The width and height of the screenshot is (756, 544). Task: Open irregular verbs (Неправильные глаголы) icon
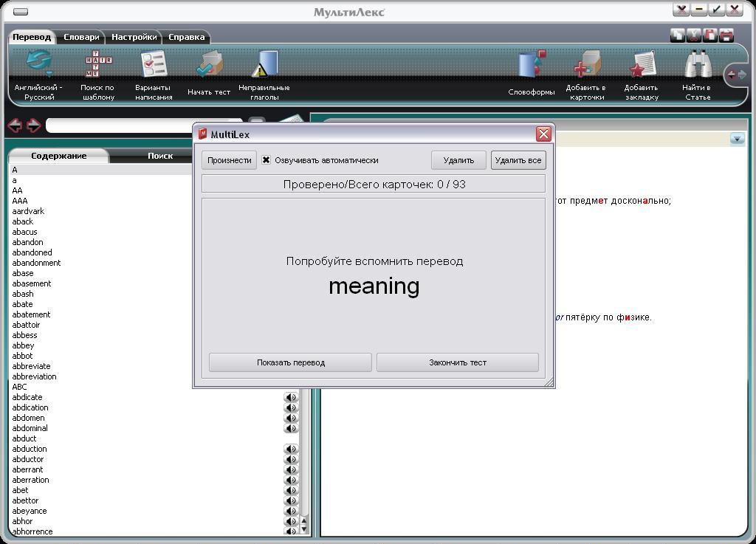click(x=264, y=65)
